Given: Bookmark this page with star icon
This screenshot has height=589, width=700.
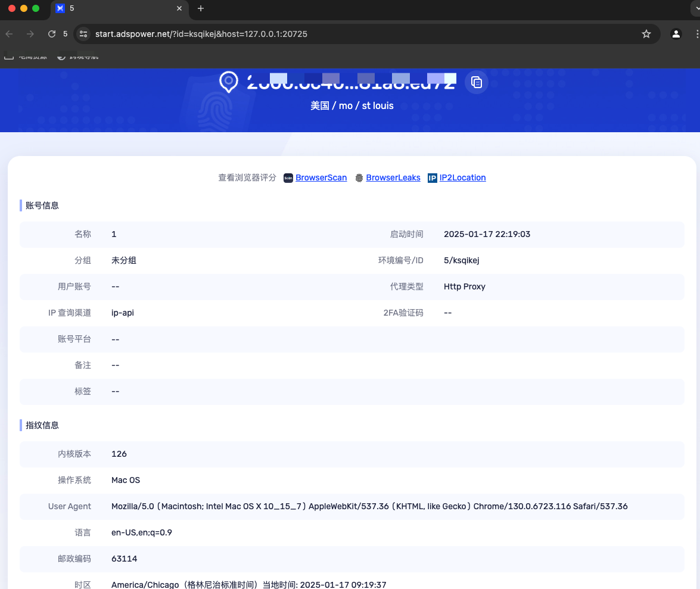Looking at the screenshot, I should point(646,34).
